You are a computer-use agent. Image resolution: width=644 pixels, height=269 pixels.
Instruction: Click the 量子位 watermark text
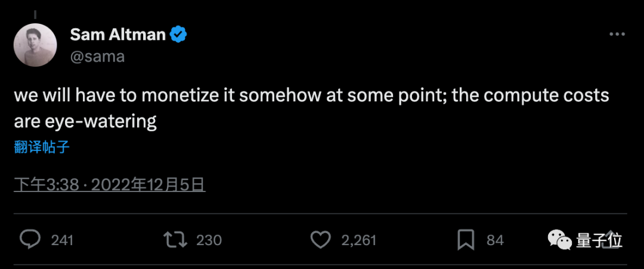coord(599,240)
